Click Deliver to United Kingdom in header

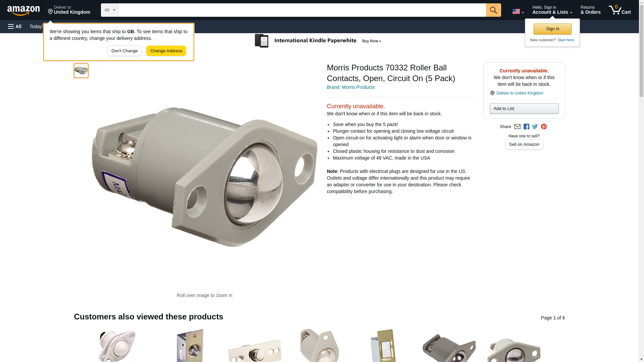[x=69, y=10]
